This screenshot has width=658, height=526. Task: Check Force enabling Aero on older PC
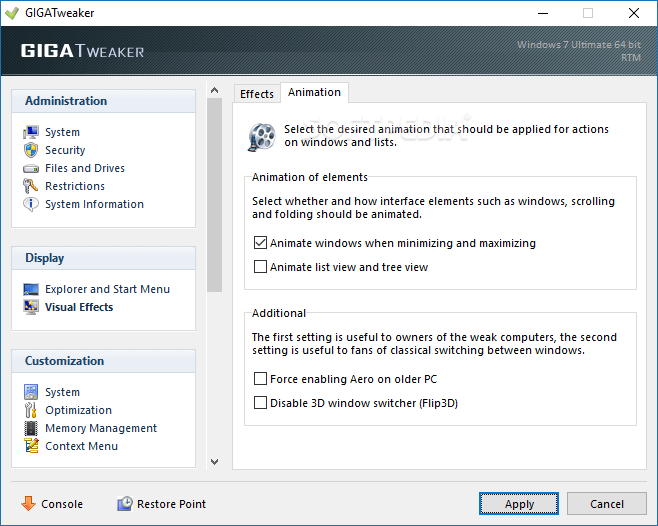coord(260,379)
